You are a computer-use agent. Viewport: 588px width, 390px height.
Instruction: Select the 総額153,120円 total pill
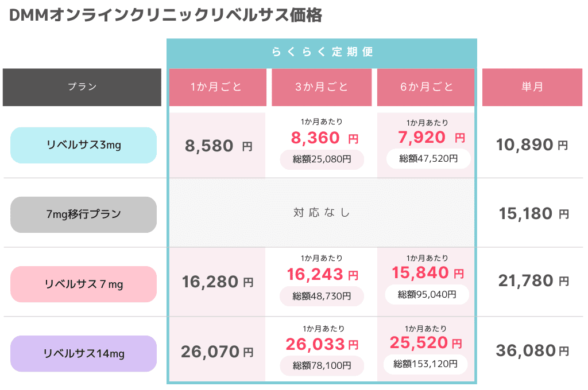coord(425,364)
